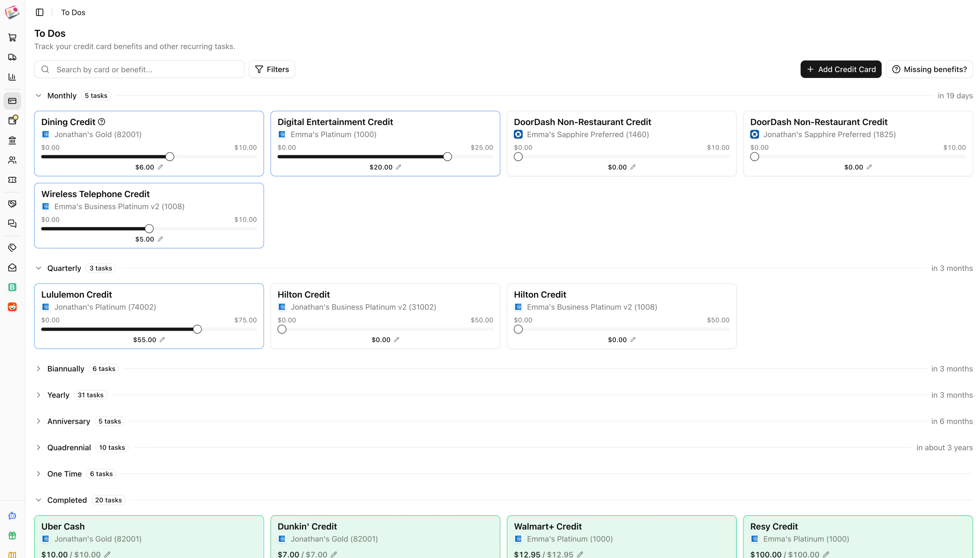Click the app logo at top of sidebar
This screenshot has height=558, width=980.
(12, 12)
